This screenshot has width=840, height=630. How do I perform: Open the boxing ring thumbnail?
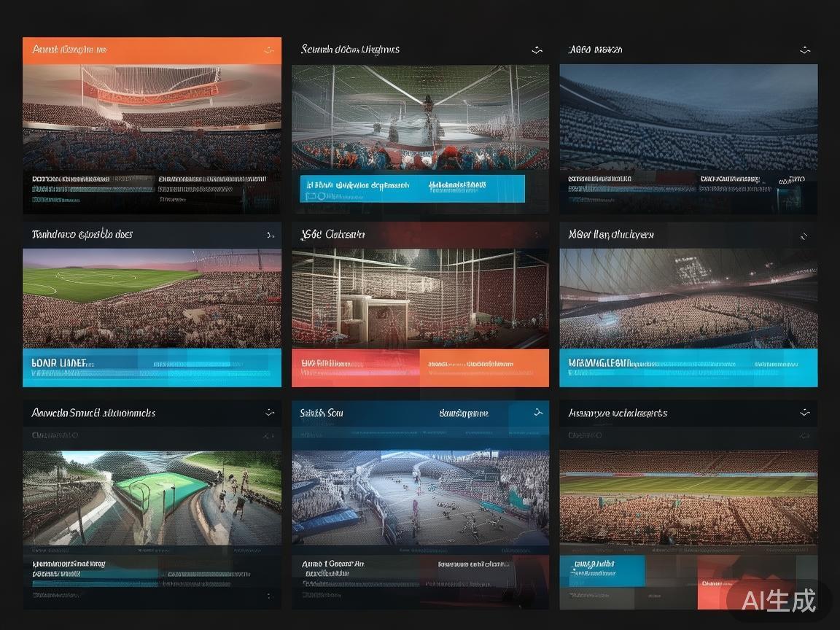tap(421, 117)
